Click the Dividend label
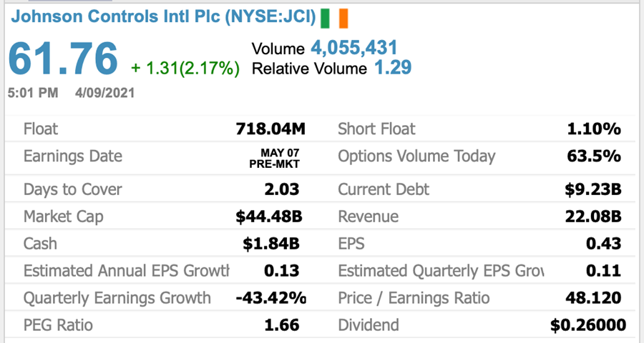The height and width of the screenshot is (343, 644). (x=369, y=325)
